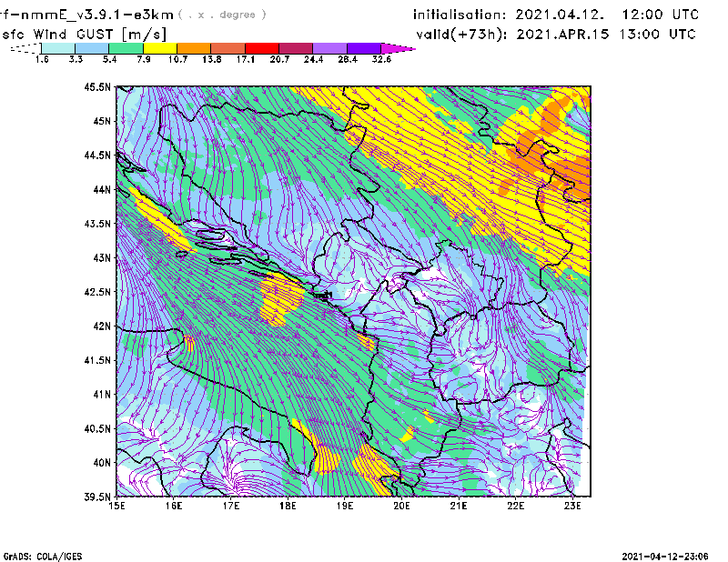Click the 'initialisation:' label
The height and width of the screenshot is (562, 728).
point(460,15)
